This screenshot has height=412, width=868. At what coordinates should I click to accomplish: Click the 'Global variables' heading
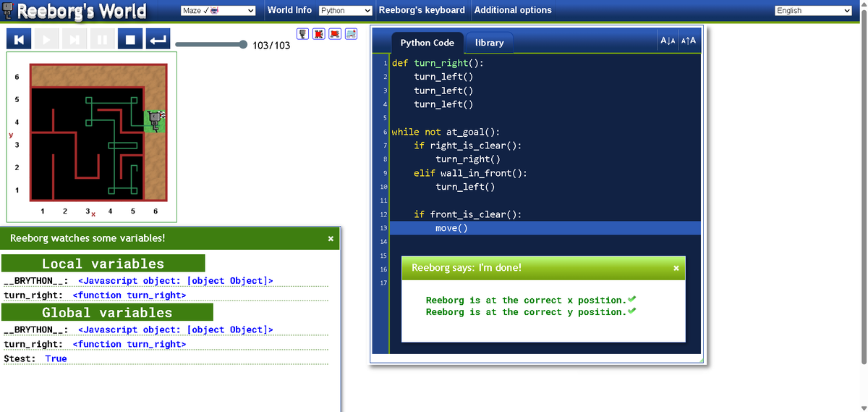107,312
